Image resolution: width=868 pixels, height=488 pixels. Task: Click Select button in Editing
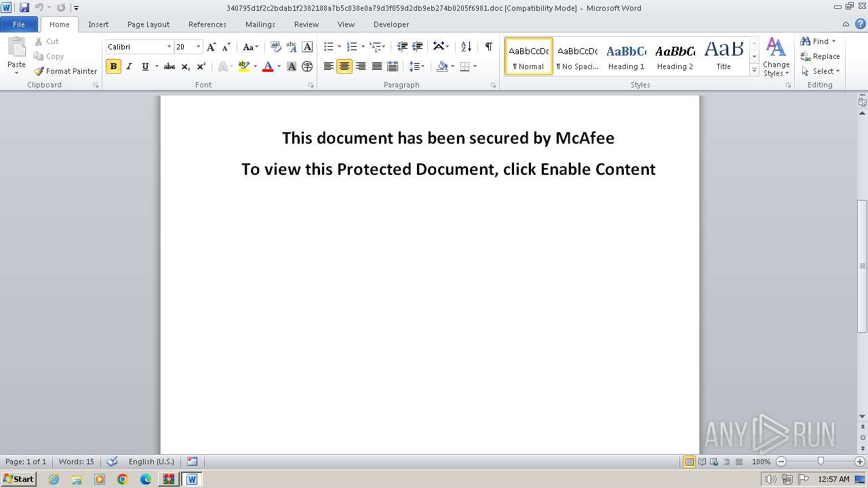pyautogui.click(x=820, y=71)
